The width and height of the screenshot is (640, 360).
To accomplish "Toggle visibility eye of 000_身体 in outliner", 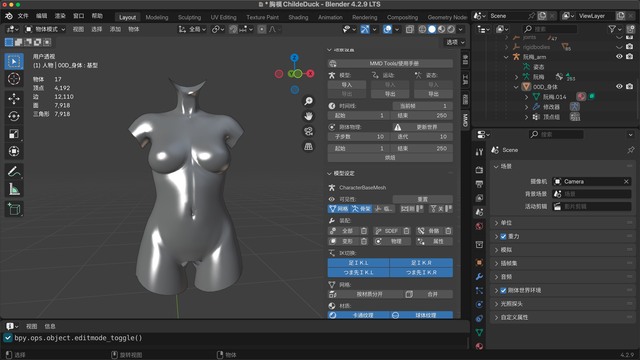I will (x=619, y=87).
